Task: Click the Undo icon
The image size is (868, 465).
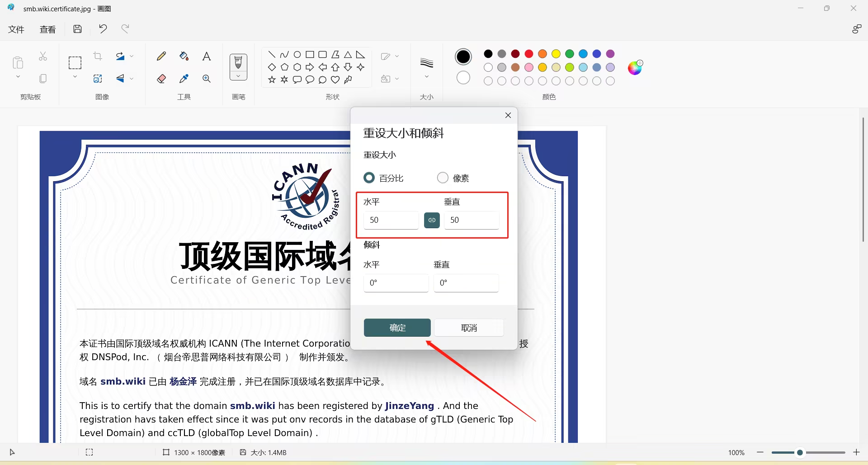Action: [x=103, y=28]
